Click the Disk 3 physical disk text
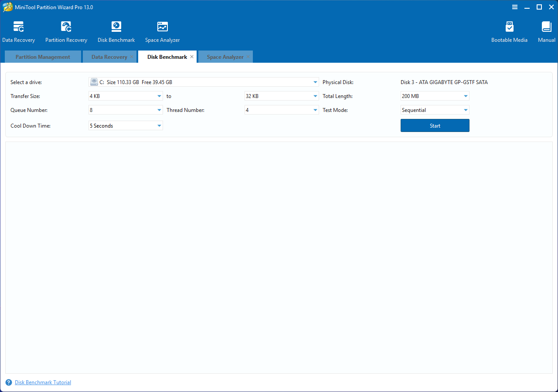558x392 pixels. pyautogui.click(x=444, y=82)
